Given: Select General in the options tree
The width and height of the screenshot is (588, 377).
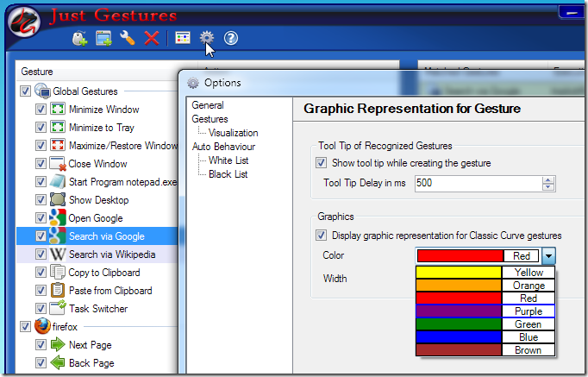Looking at the screenshot, I should [208, 105].
